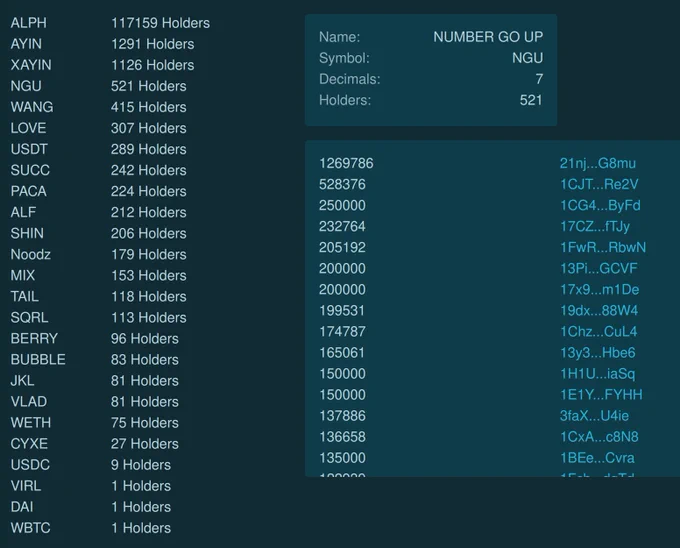This screenshot has width=680, height=548.
Task: Click the 165061 balance value
Action: tap(342, 352)
